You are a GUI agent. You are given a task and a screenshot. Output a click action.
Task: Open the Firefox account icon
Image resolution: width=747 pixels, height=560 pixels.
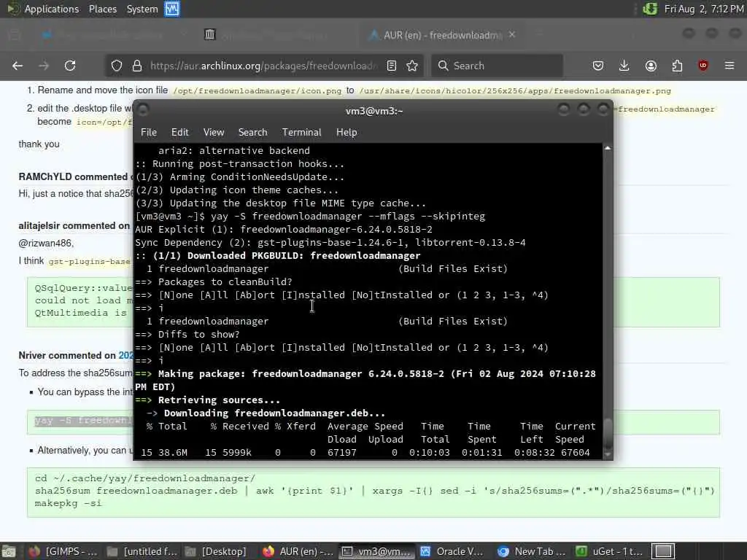[651, 66]
